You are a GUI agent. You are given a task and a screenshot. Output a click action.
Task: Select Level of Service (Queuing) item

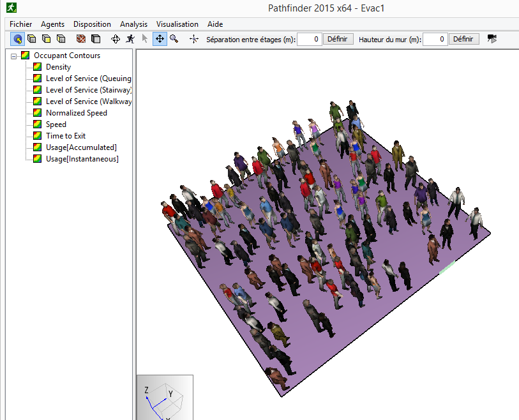(x=88, y=79)
